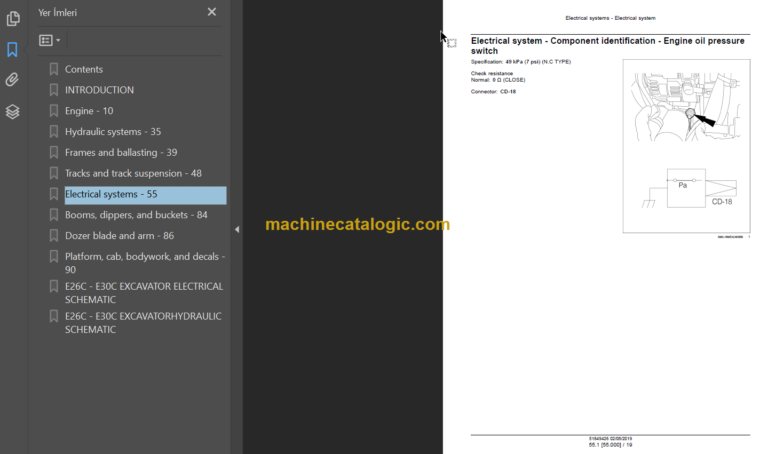Click bookmark icon beside Platform, cab, bodywork
This screenshot has height=454, width=768.
[x=54, y=257]
